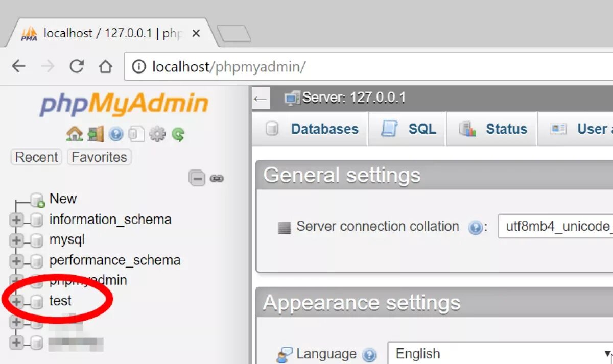
Task: Click the information_schema database icon
Action: coord(36,220)
